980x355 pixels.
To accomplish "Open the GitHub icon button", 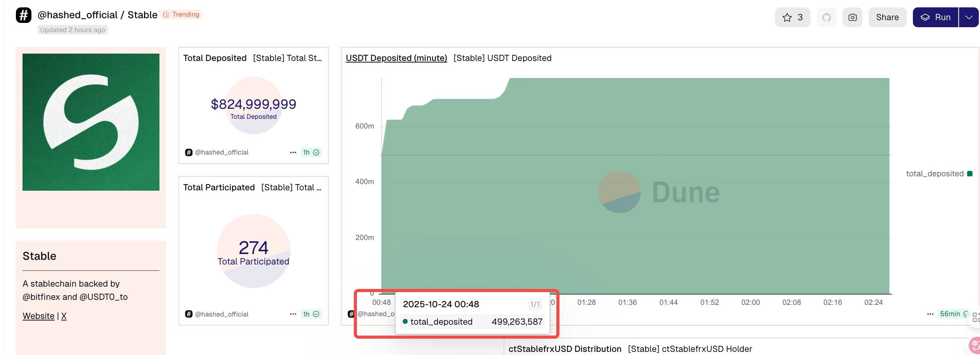I will pos(826,17).
